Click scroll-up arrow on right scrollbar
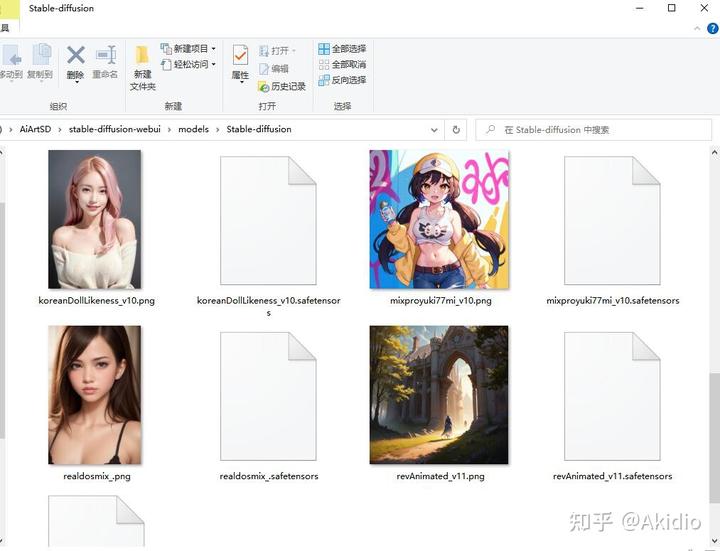 (x=714, y=153)
